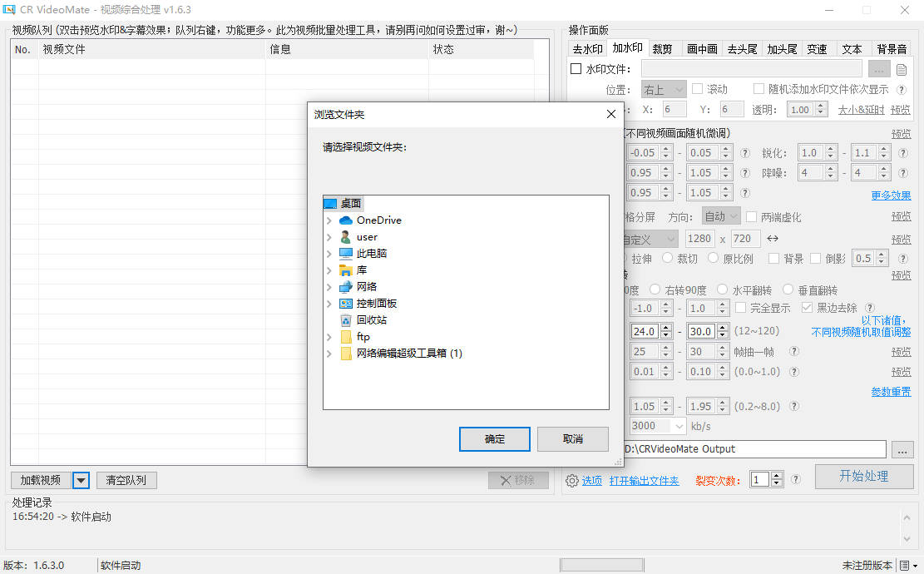This screenshot has width=924, height=574.
Task: Open settings gear icon beside 选项
Action: [571, 481]
